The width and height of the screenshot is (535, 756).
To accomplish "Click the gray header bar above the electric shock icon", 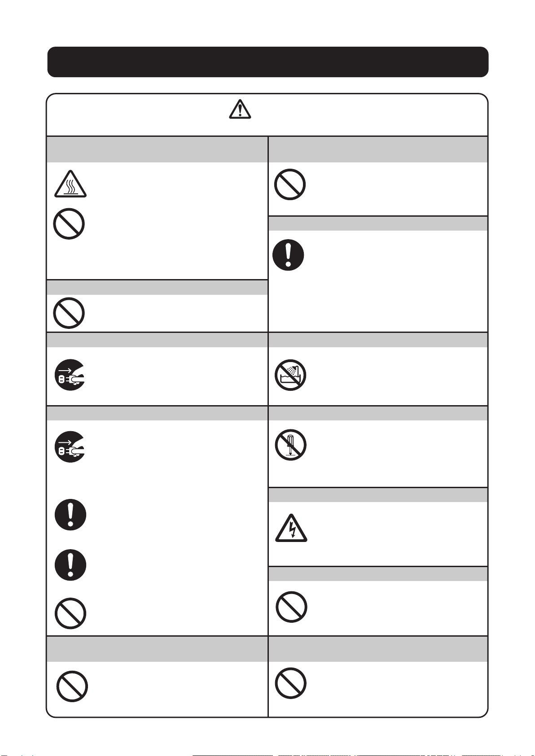I will coord(378,495).
